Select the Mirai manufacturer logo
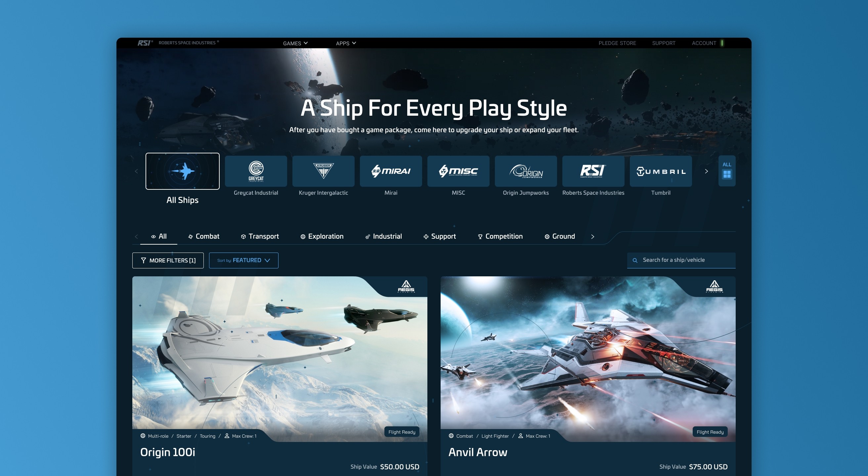868x476 pixels. 391,171
